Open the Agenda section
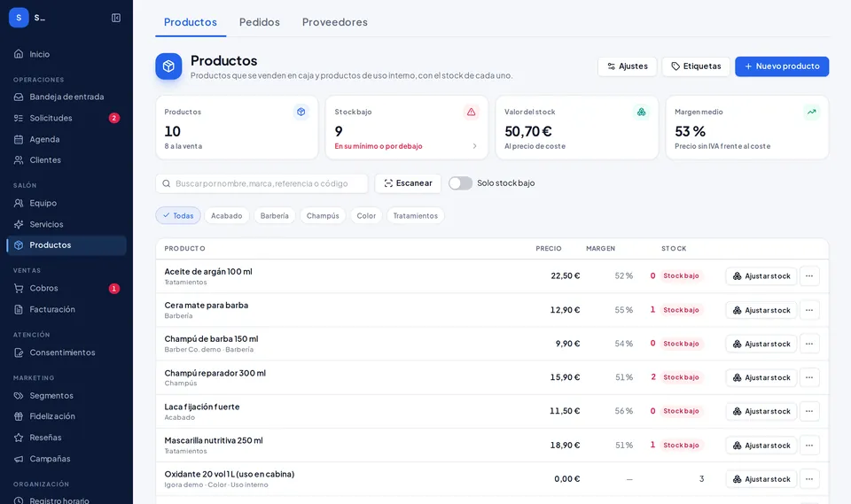The image size is (851, 504). point(66,139)
